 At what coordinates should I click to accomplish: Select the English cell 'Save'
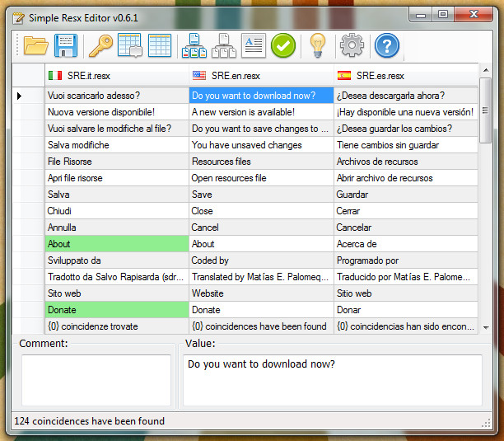point(261,195)
